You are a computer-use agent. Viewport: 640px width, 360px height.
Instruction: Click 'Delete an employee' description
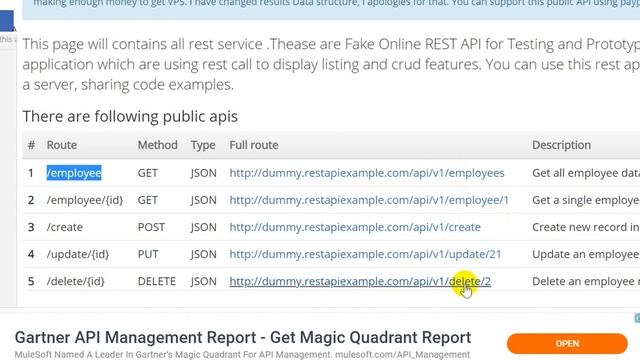pyautogui.click(x=586, y=281)
